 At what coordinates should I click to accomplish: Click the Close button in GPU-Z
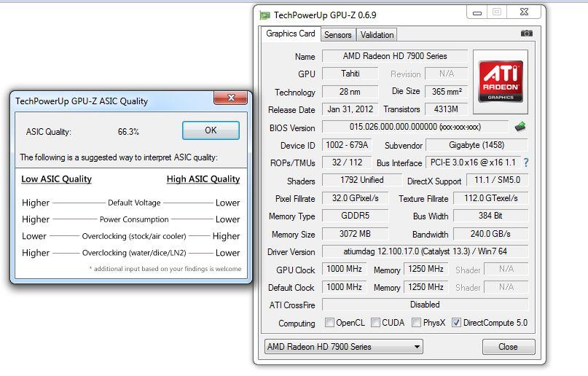point(508,347)
